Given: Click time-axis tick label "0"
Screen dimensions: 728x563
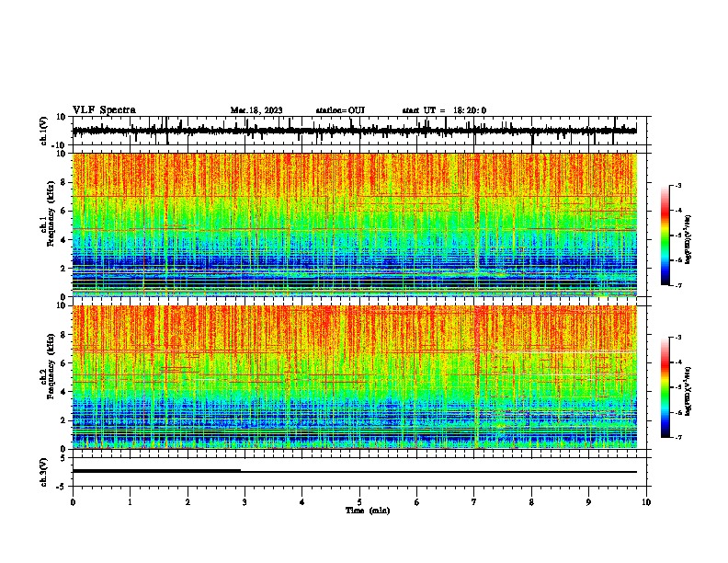Looking at the screenshot, I should tap(73, 502).
